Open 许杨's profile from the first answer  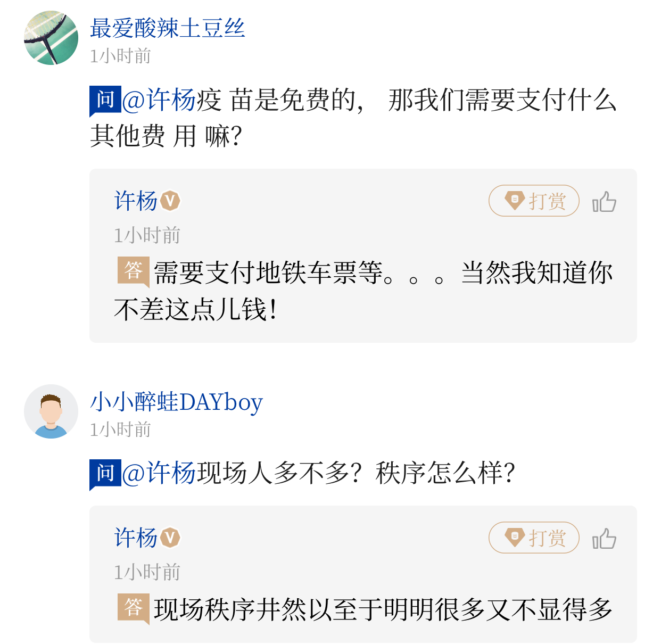click(136, 201)
